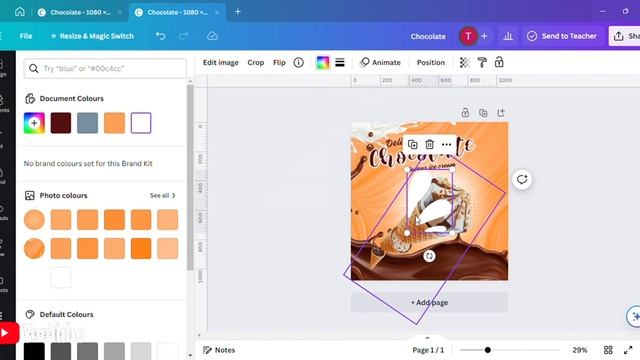Switch to first Chocolate browser tab
This screenshot has height=360, width=640.
(x=80, y=12)
